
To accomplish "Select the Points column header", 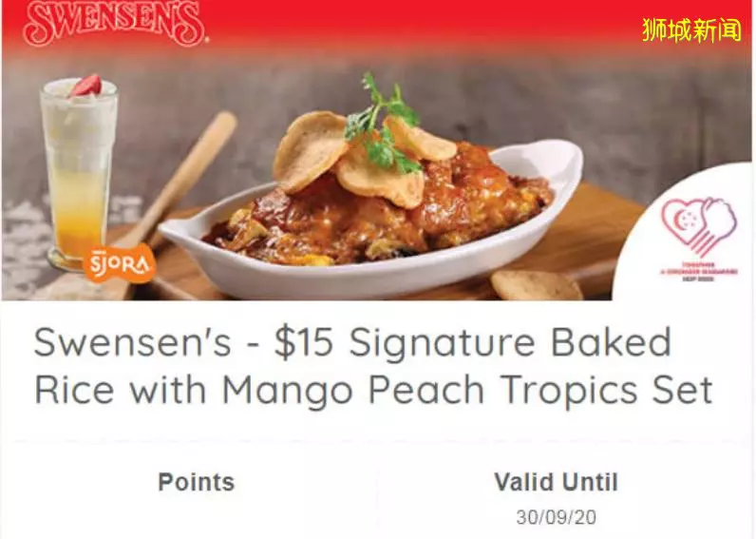I will tap(197, 482).
